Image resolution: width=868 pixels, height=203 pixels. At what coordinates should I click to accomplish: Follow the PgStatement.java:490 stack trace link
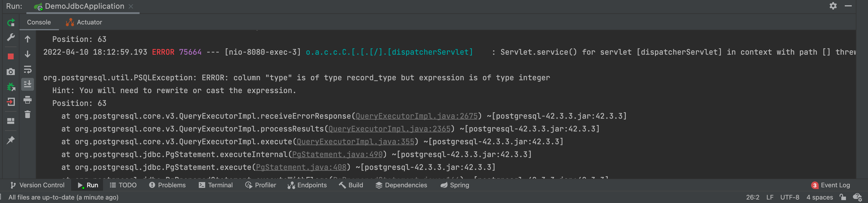point(337,155)
